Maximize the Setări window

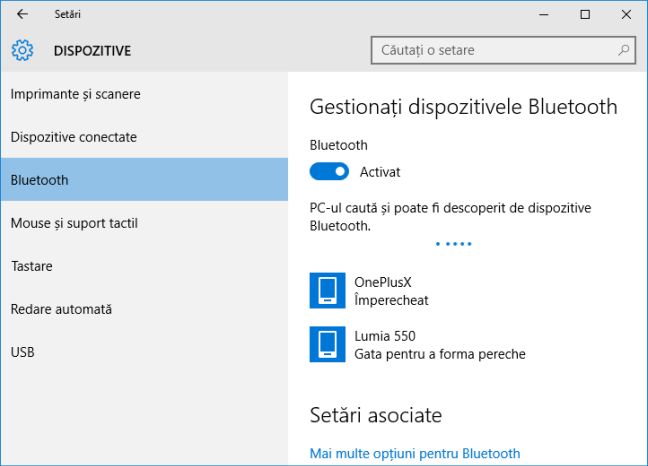585,14
